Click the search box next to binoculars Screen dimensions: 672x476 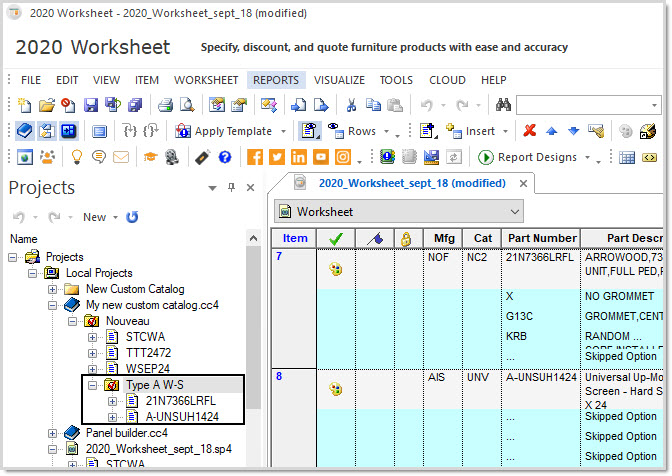pyautogui.click(x=588, y=105)
